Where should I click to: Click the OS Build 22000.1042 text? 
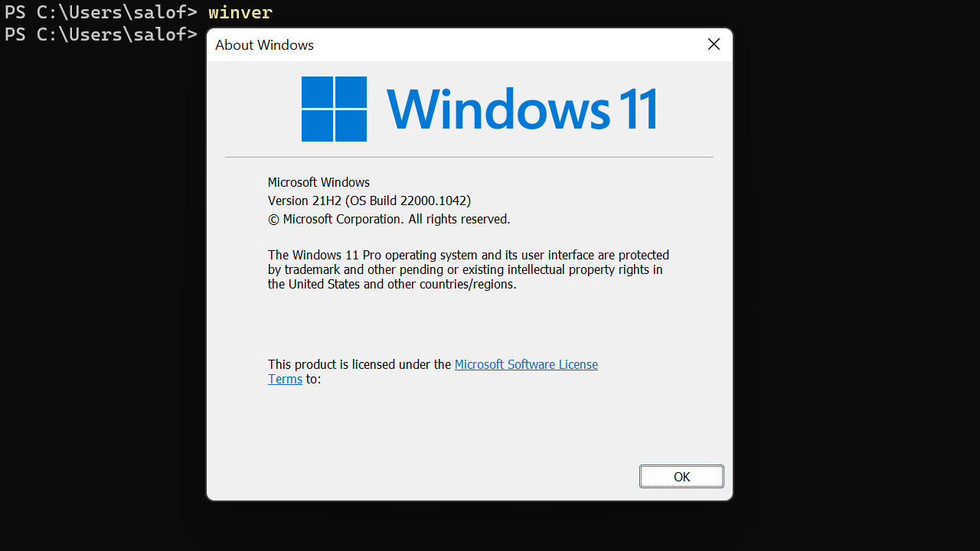408,201
